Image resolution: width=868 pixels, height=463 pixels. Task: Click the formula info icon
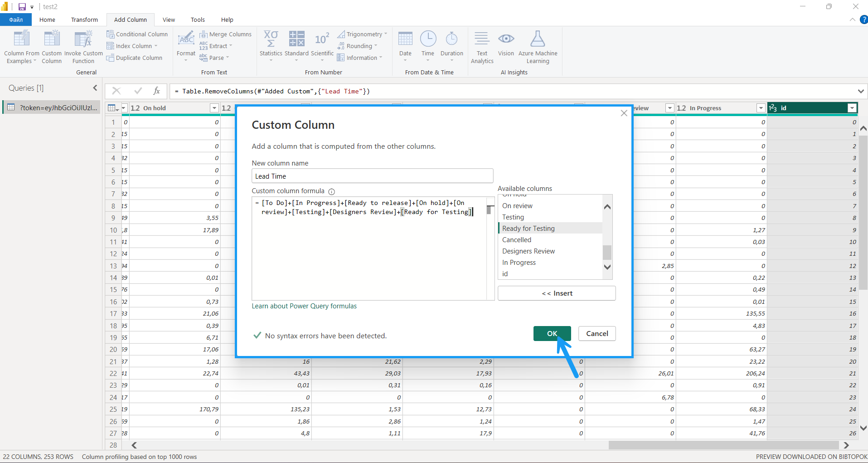point(331,191)
